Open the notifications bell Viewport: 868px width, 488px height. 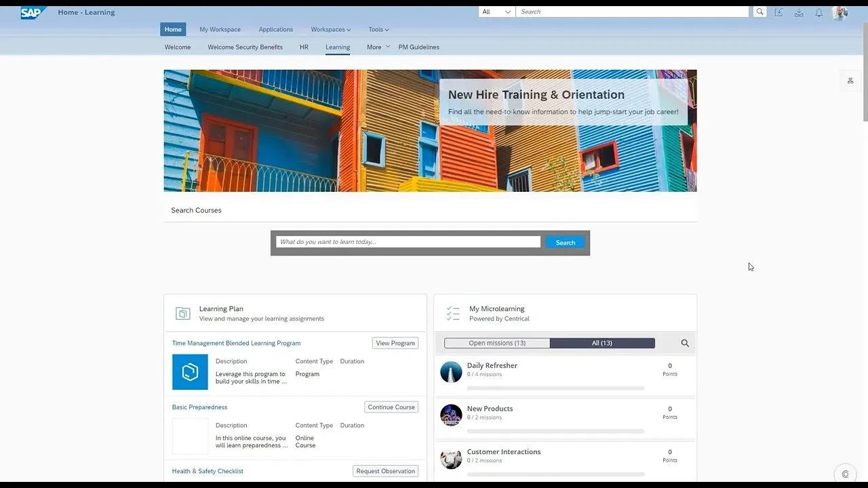click(x=818, y=12)
